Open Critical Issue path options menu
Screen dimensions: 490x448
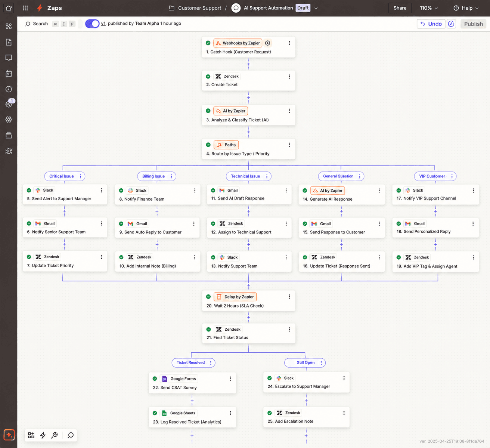pos(81,176)
